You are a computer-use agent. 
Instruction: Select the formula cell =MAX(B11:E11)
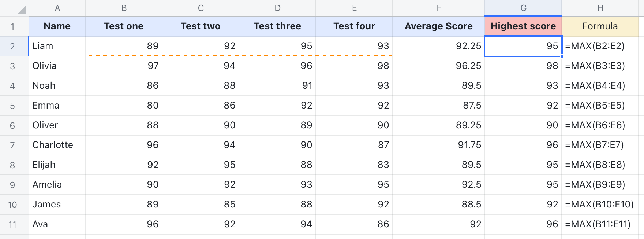[x=600, y=224]
